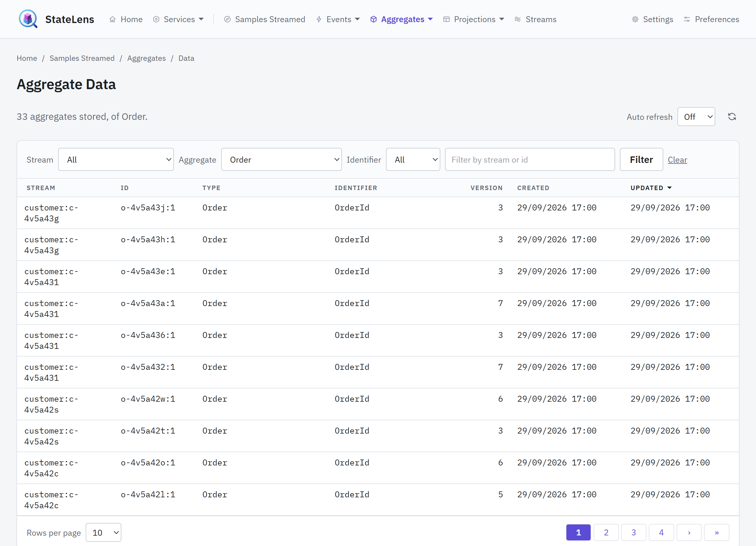Open the Identifier All dropdown
The image size is (756, 546).
click(x=413, y=160)
